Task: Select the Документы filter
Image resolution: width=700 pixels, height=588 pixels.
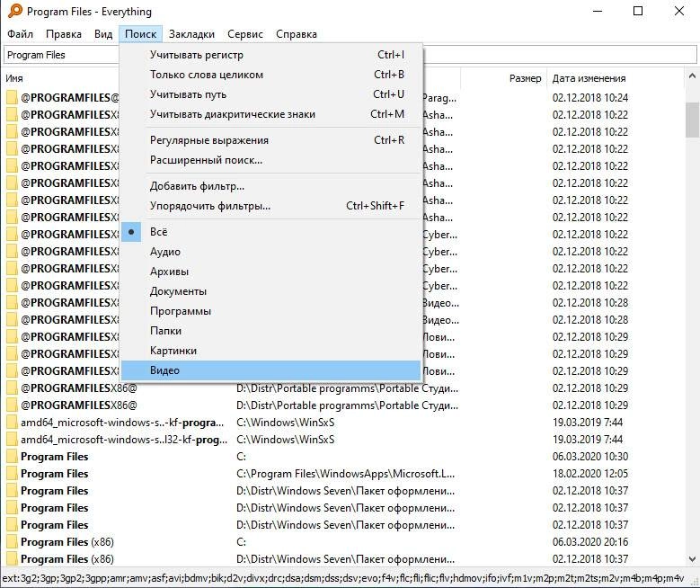Action: tap(271, 291)
